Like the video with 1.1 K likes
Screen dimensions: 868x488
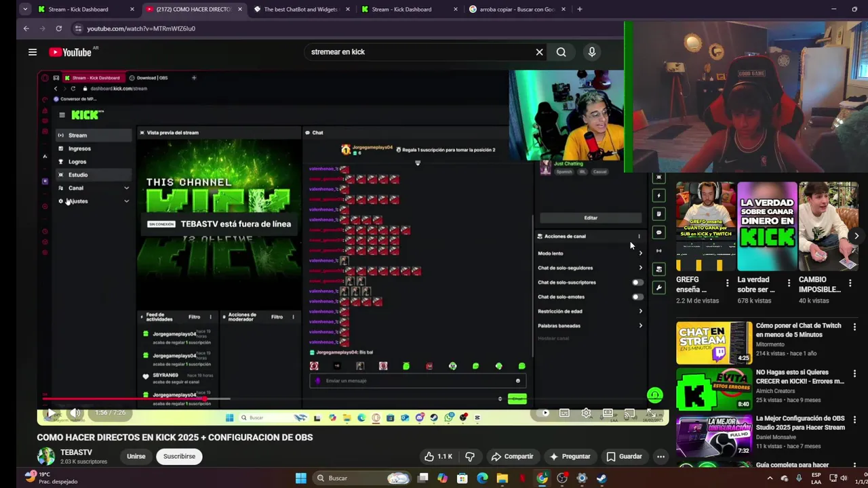pyautogui.click(x=438, y=456)
